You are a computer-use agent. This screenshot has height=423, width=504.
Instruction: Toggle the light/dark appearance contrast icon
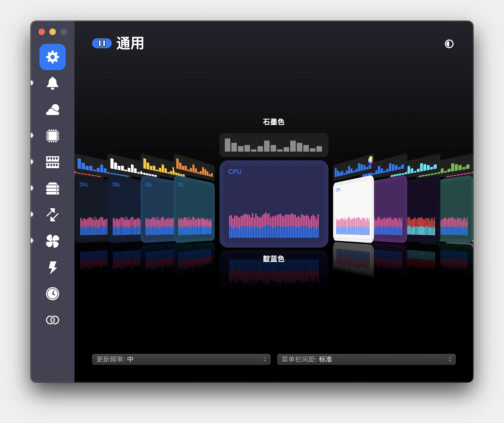point(449,44)
